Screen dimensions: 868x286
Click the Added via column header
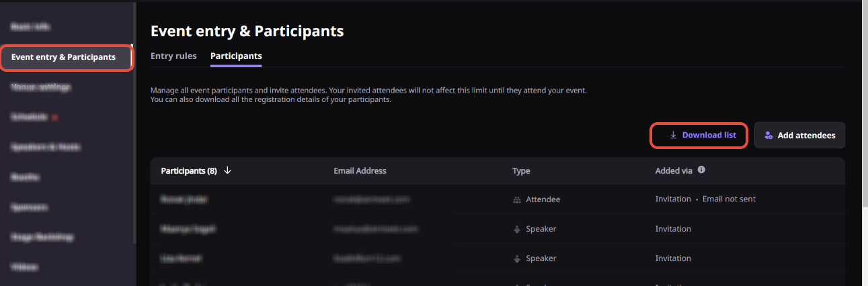tap(674, 171)
